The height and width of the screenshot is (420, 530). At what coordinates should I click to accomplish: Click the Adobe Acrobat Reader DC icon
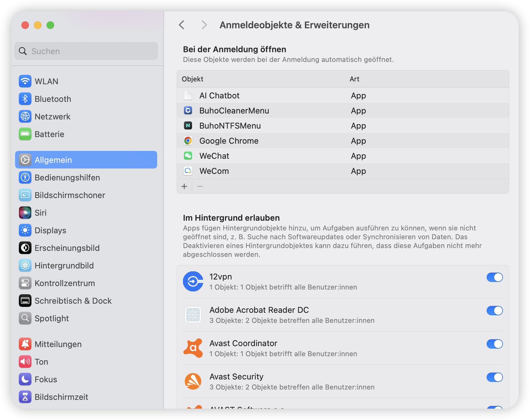[x=193, y=315]
